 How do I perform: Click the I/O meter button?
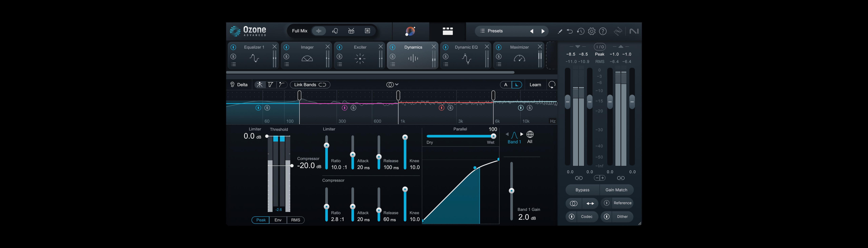coord(600,47)
